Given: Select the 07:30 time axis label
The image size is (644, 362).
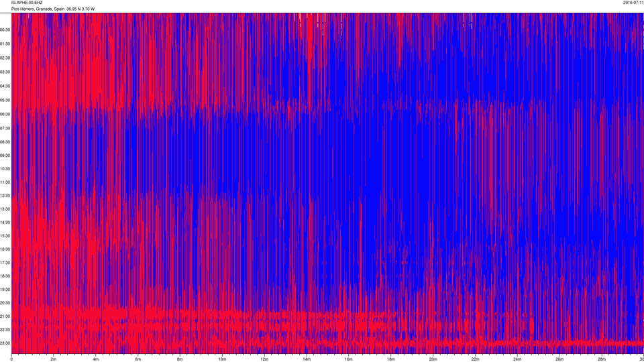Looking at the screenshot, I should [5, 129].
